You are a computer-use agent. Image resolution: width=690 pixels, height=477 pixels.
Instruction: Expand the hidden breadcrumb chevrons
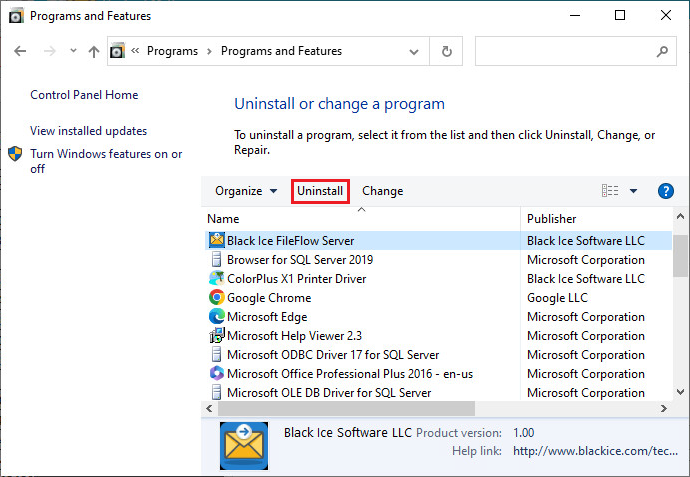135,51
